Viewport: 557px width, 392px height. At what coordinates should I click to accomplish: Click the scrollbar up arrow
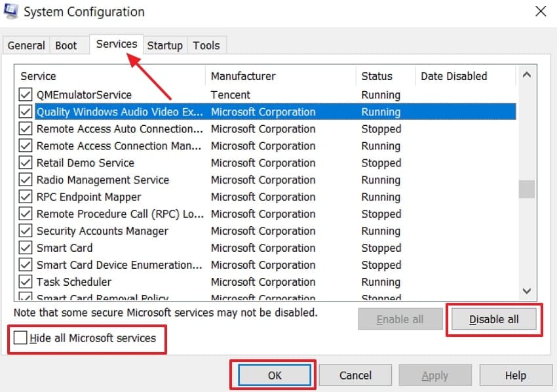click(x=526, y=75)
